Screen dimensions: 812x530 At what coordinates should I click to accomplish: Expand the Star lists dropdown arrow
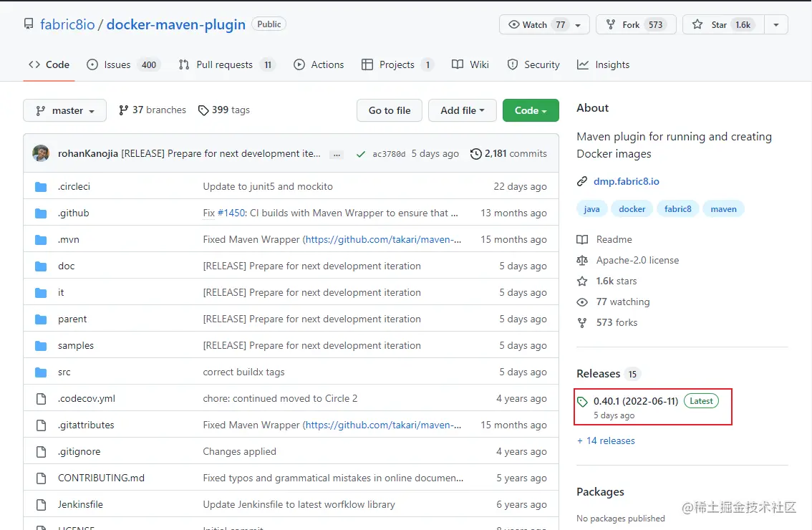[x=775, y=25]
